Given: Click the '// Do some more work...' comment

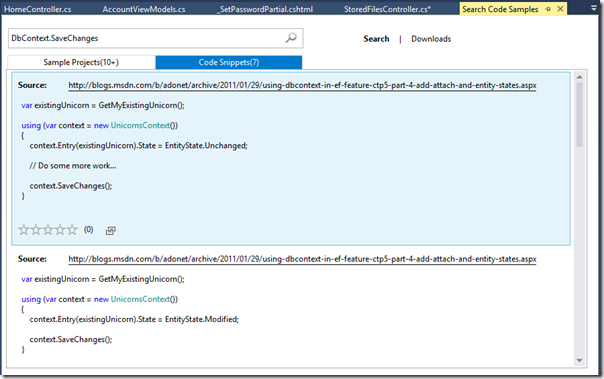Looking at the screenshot, I should [x=72, y=166].
